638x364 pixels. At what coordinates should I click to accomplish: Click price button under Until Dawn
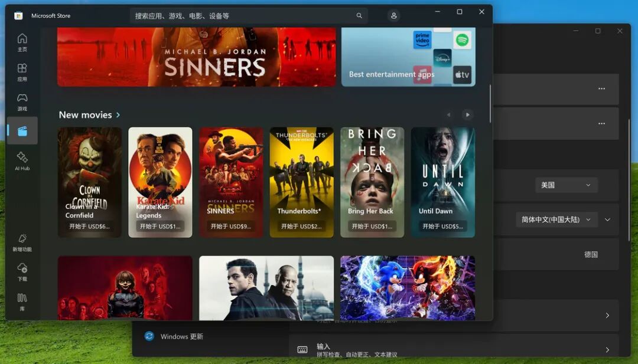(442, 227)
